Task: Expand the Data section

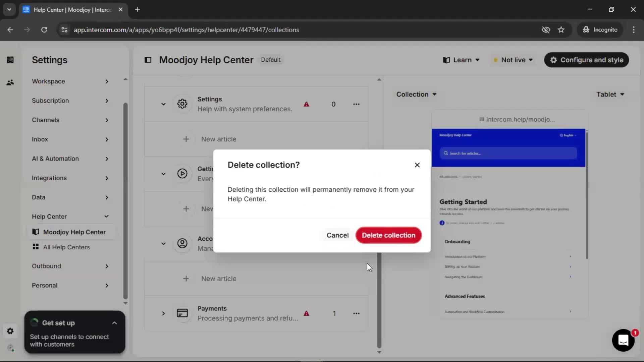Action: coord(70,197)
